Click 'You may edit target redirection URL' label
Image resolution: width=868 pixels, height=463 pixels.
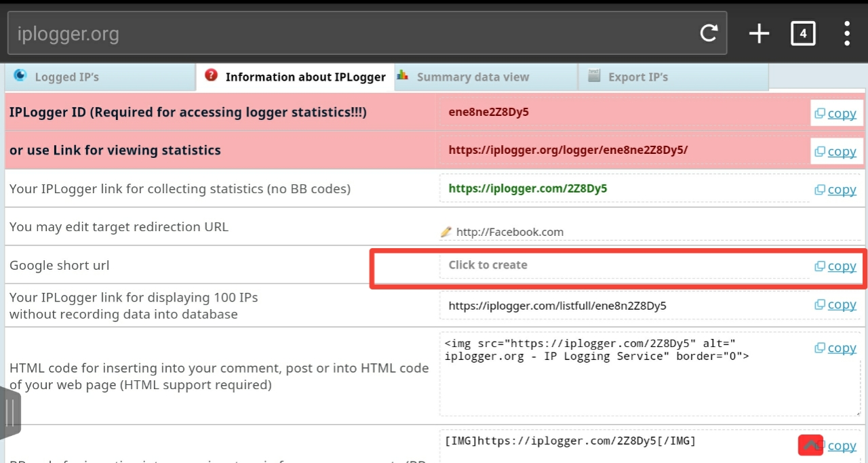coord(119,226)
